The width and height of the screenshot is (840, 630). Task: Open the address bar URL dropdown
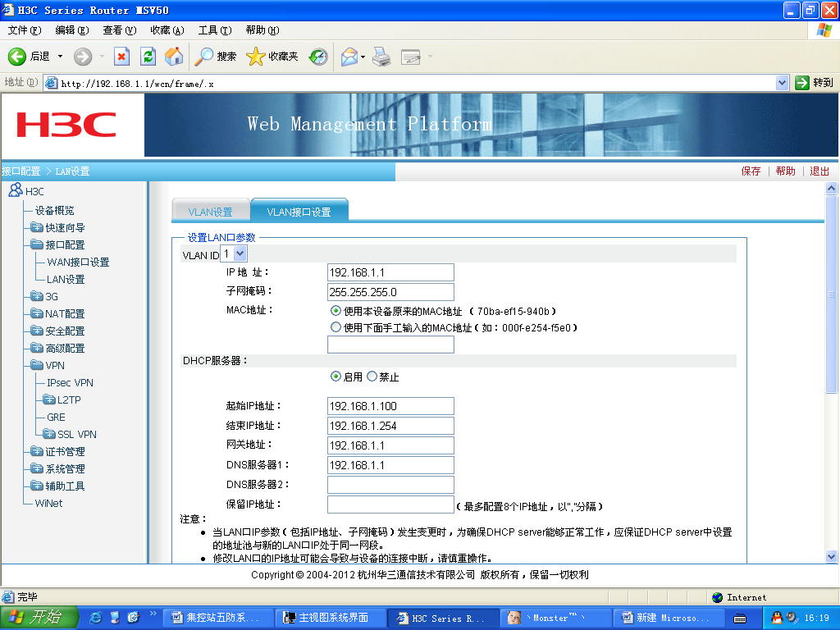pos(782,83)
